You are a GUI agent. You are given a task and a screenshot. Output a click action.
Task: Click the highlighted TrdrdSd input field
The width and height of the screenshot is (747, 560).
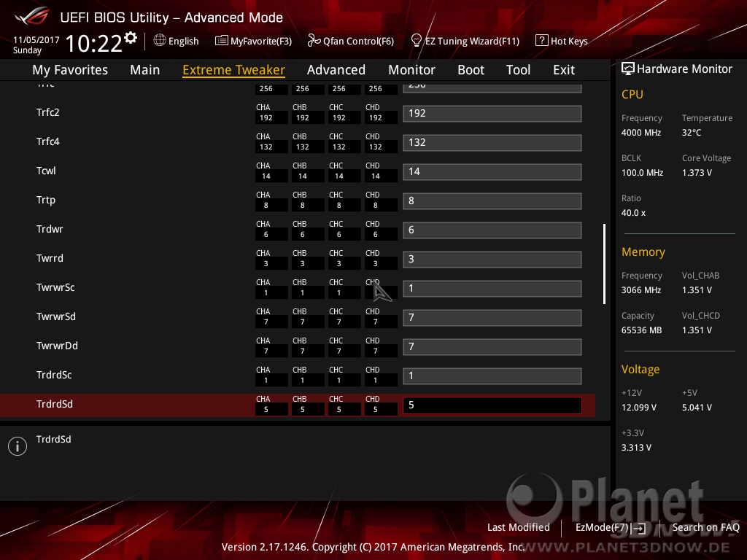pos(492,405)
